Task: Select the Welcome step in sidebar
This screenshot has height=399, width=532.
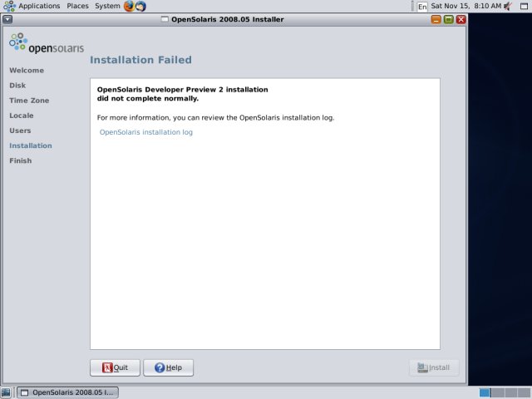Action: (x=27, y=70)
